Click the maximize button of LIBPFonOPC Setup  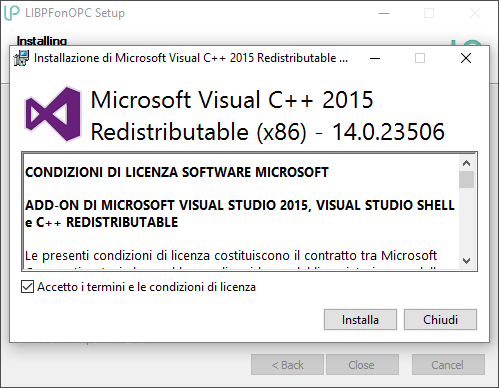pos(429,13)
